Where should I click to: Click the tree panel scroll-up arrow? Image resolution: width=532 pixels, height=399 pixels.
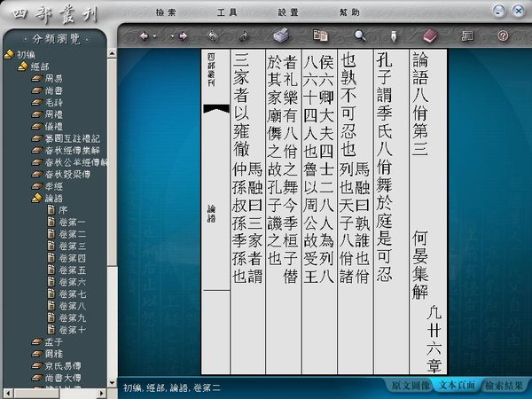[112, 53]
